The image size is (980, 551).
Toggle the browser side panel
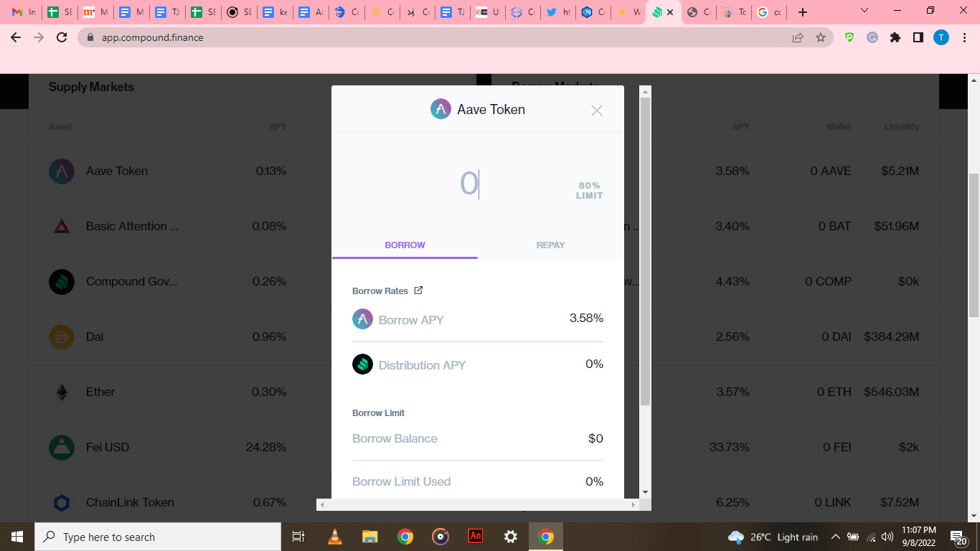tap(918, 37)
